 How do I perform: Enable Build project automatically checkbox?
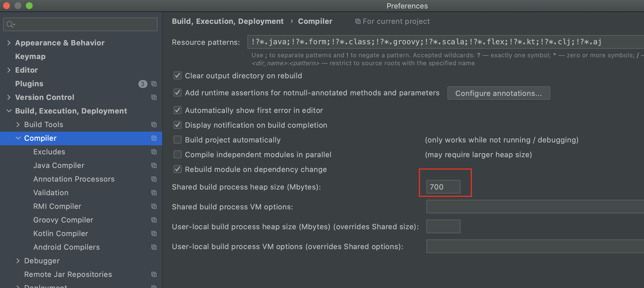coord(178,140)
